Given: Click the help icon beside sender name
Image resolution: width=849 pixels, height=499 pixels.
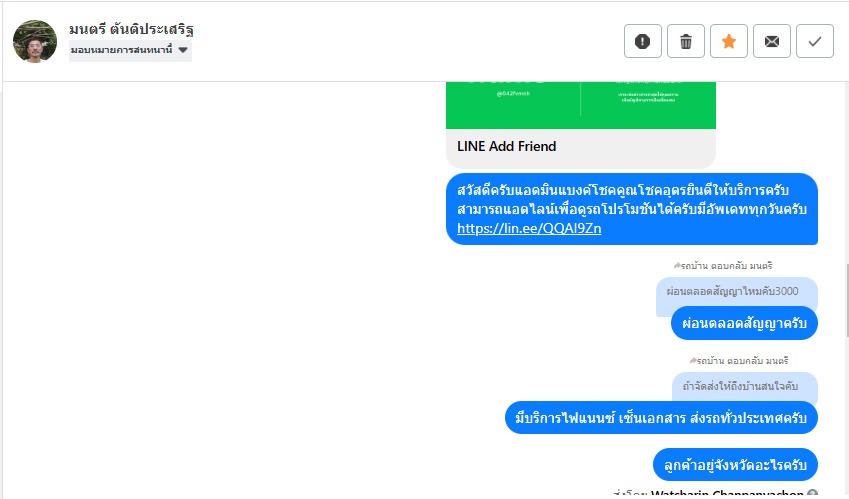Looking at the screenshot, I should [x=812, y=494].
